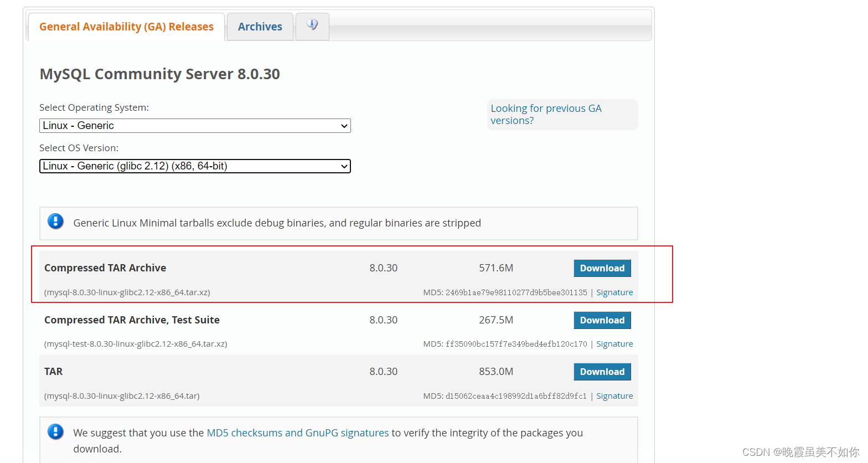The height and width of the screenshot is (463, 868).
Task: Click the Select OS Version label
Action: pyautogui.click(x=79, y=148)
